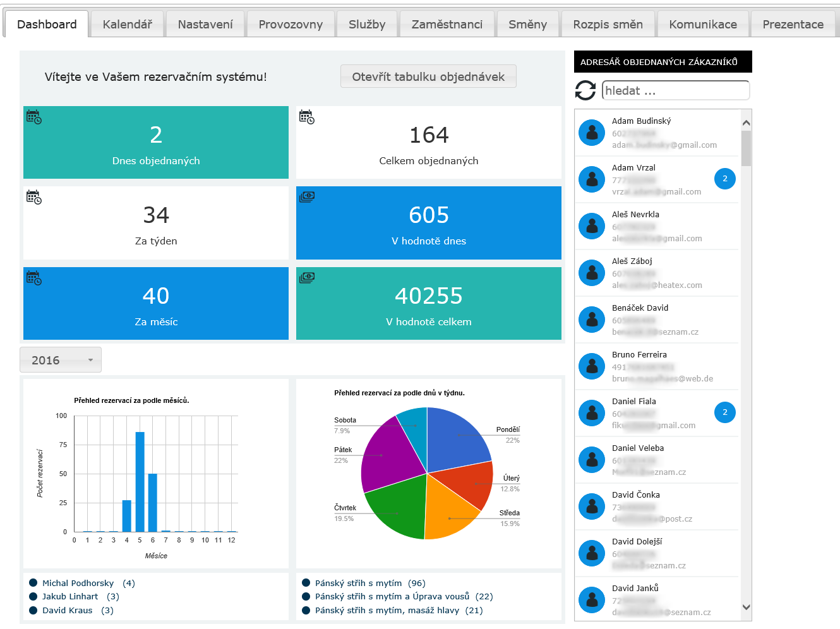Click bullet icon beside Michal Podhorsky
Screen dimensions: 840x629
coord(33,583)
